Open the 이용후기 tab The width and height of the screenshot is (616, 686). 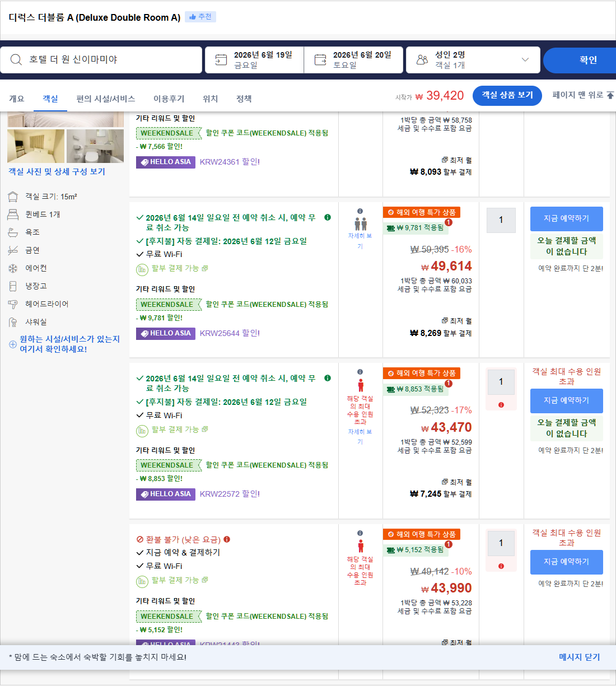coord(169,99)
